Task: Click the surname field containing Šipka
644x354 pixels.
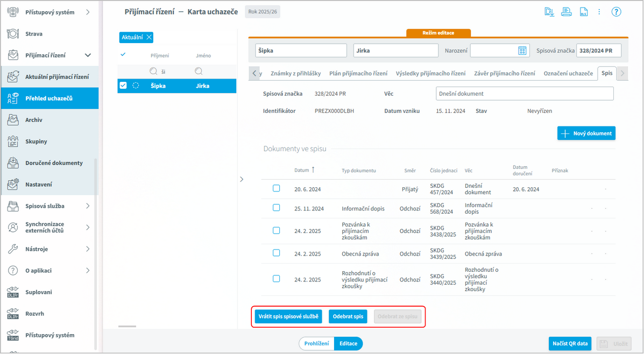Action: [301, 51]
